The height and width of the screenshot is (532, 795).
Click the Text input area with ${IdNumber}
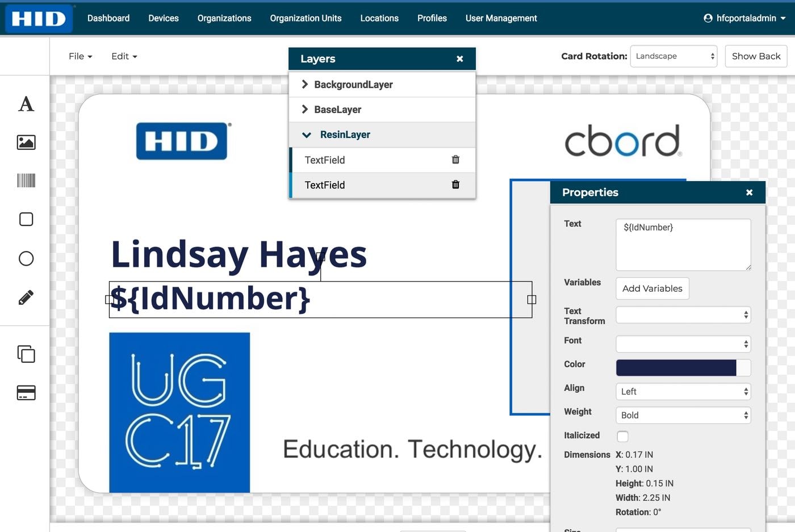(683, 245)
